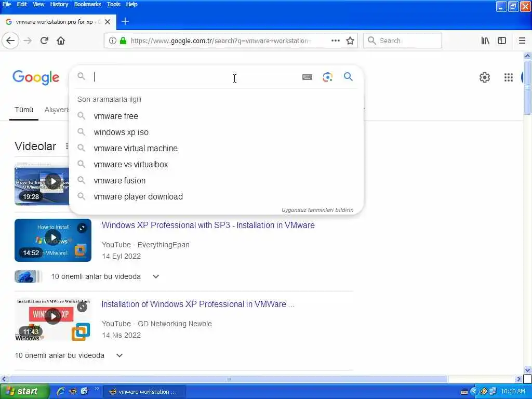Select suggestion windows xp iso
The width and height of the screenshot is (532, 399).
click(x=216, y=132)
